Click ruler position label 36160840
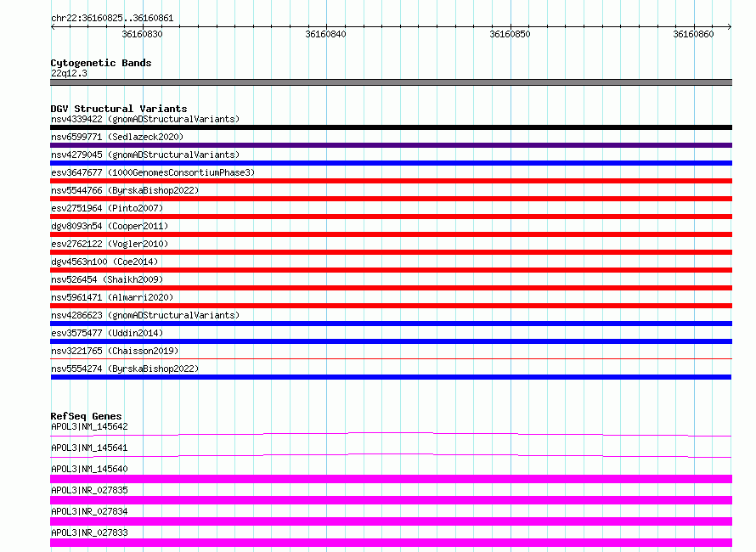 [326, 34]
